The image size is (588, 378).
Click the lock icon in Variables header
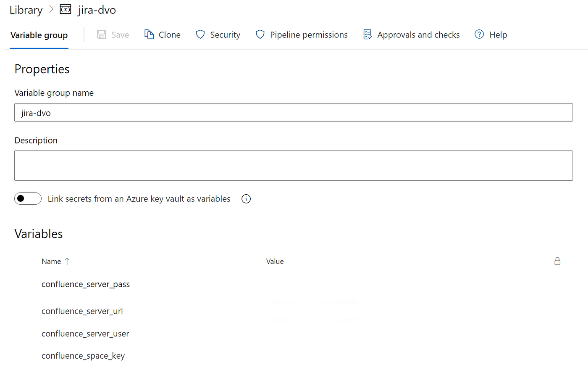click(x=557, y=261)
